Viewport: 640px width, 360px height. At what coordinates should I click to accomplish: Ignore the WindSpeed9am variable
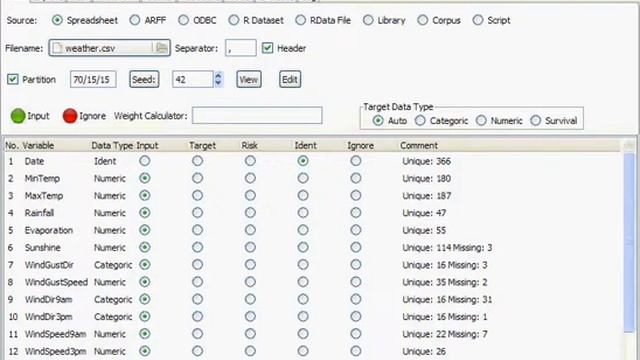(356, 334)
